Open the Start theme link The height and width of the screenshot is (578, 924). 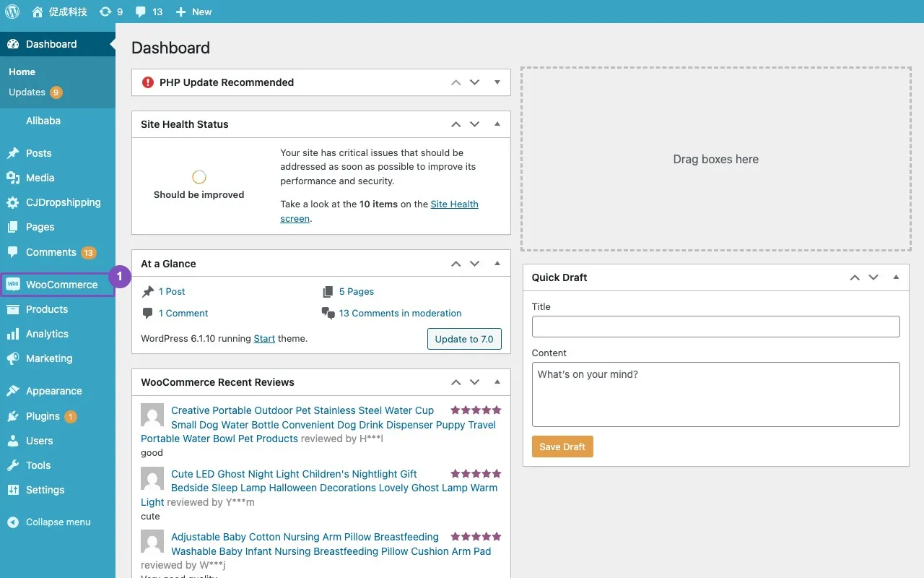coord(264,339)
